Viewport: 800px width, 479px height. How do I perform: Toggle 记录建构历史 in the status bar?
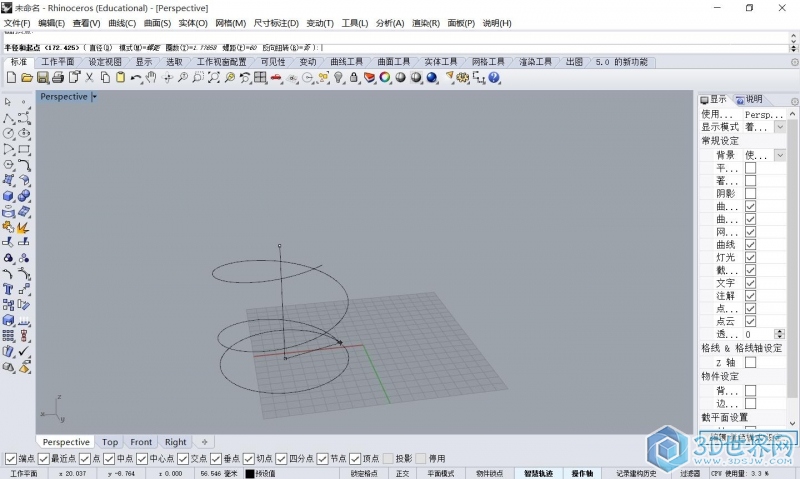(x=636, y=473)
